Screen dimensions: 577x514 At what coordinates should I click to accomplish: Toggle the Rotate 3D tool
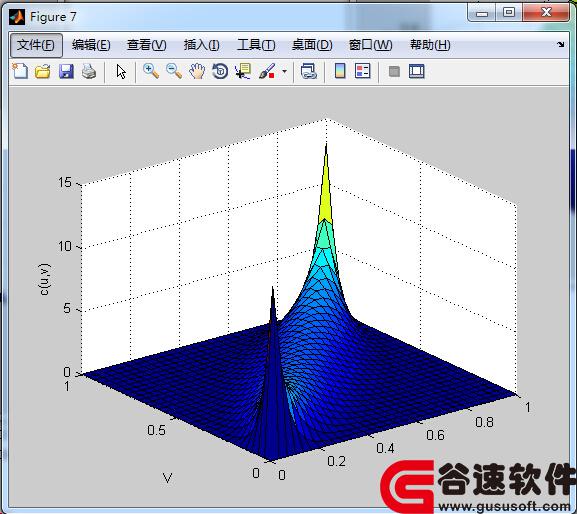tap(220, 71)
